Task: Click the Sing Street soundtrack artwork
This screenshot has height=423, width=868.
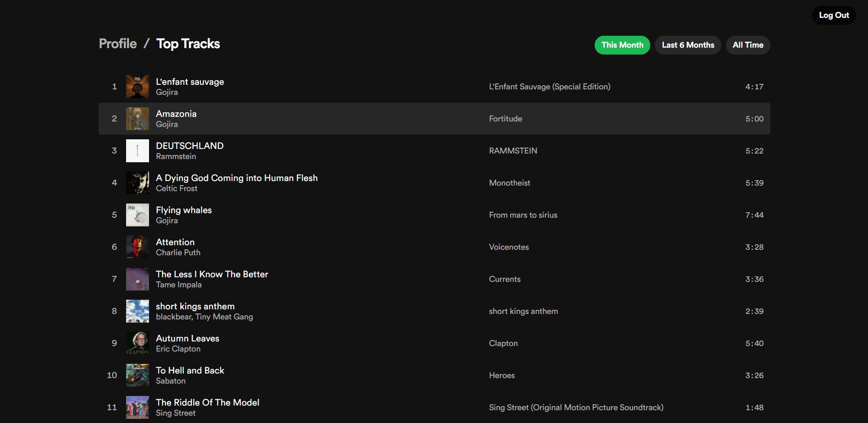Action: [137, 407]
